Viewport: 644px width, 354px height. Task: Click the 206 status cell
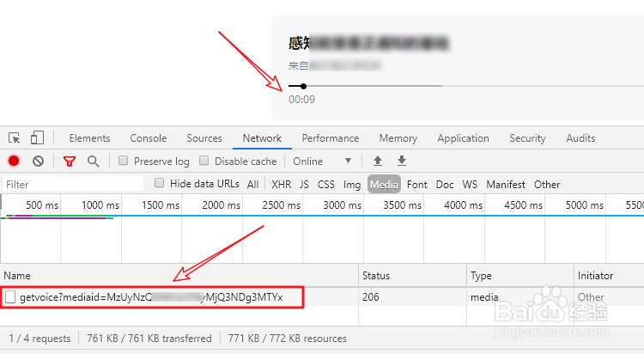tap(370, 296)
